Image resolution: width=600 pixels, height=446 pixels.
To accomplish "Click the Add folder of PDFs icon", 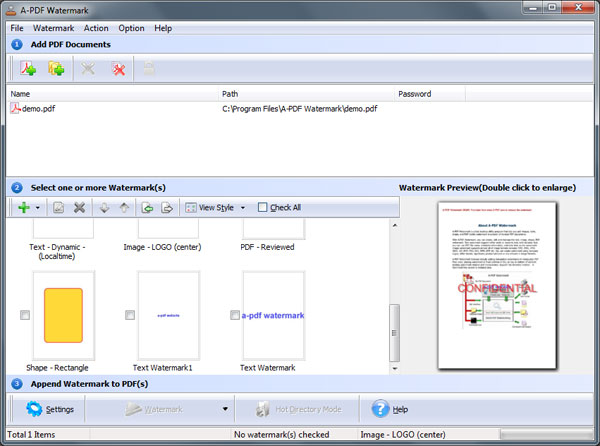I will coord(56,69).
